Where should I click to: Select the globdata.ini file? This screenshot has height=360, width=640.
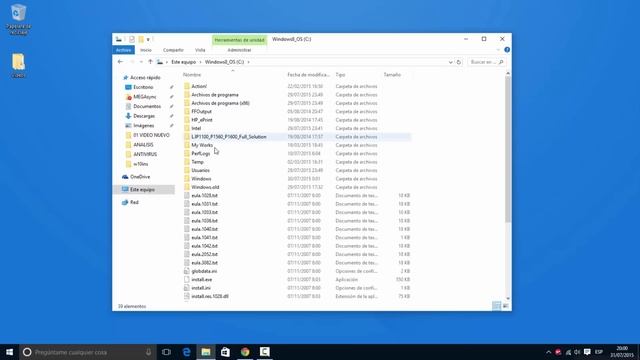(x=204, y=271)
